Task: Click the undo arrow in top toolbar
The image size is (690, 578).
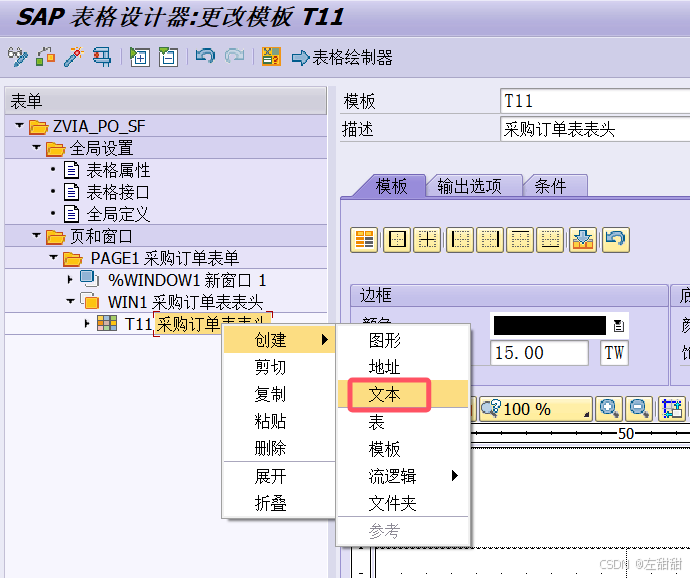Action: click(x=206, y=56)
